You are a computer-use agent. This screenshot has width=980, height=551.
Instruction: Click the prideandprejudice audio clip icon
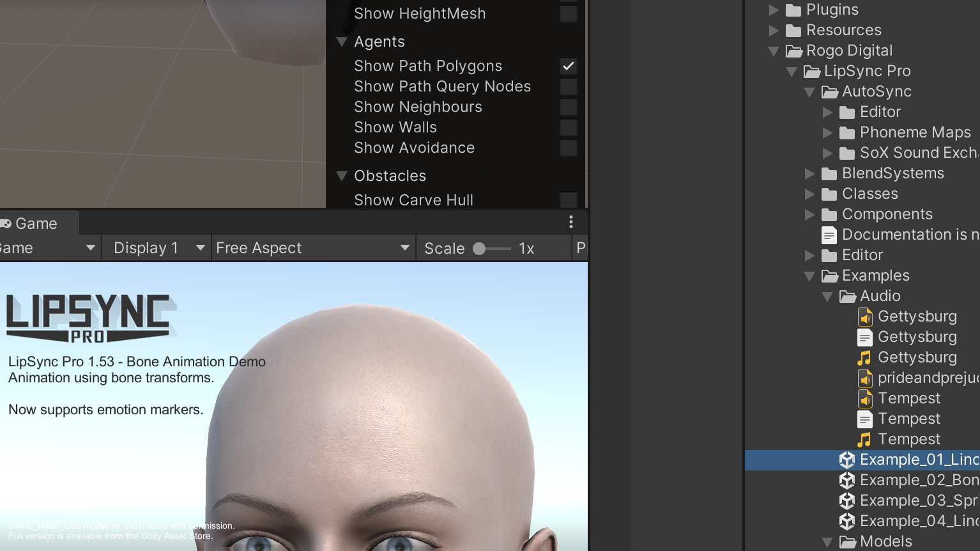pyautogui.click(x=865, y=378)
